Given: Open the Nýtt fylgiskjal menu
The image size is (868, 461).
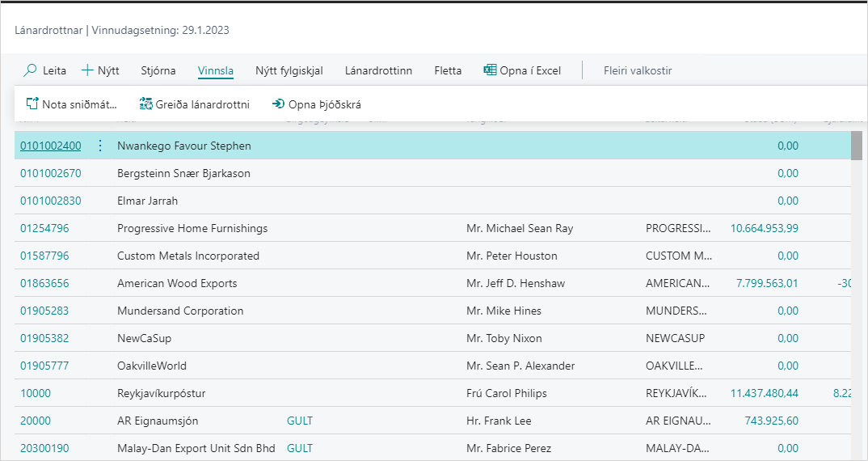Looking at the screenshot, I should (x=289, y=70).
